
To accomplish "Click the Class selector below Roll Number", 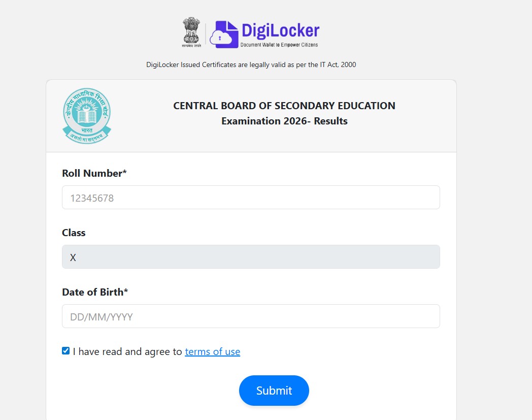I will pyautogui.click(x=250, y=256).
